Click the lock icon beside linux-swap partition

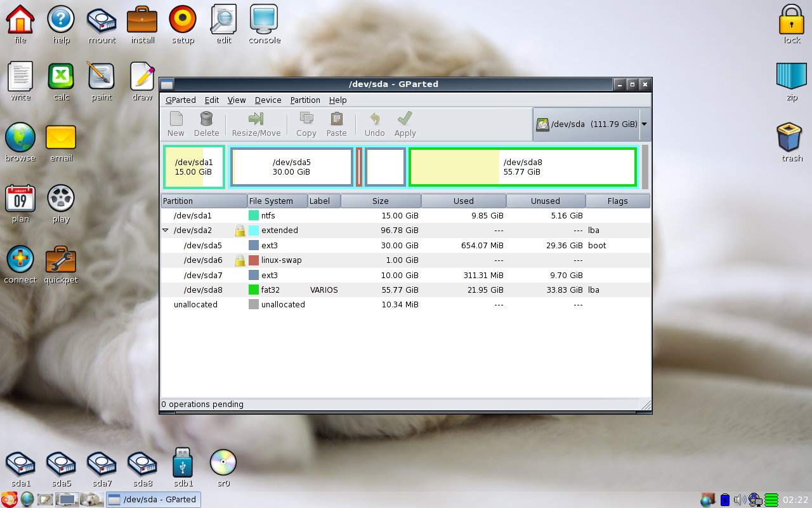point(240,260)
